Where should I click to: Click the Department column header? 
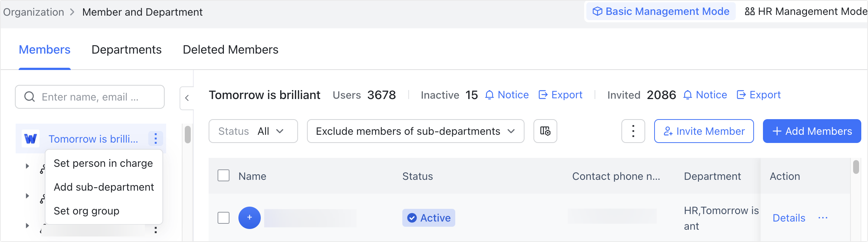click(x=712, y=176)
